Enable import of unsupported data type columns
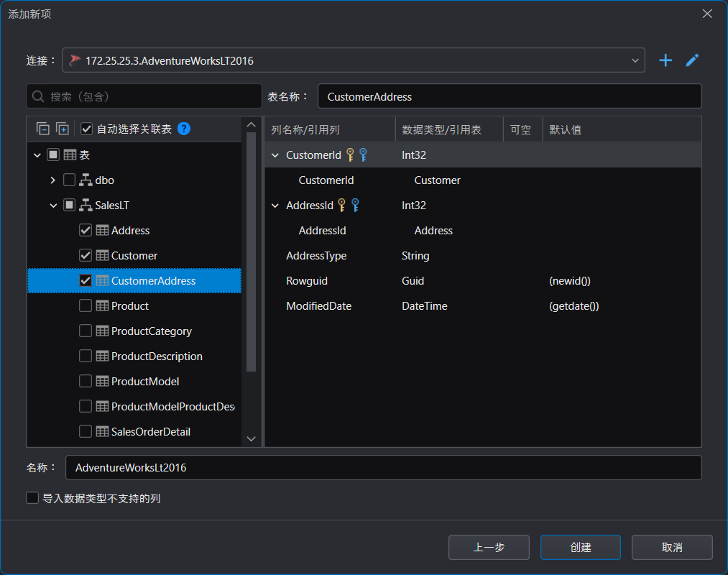728x575 pixels. click(32, 498)
